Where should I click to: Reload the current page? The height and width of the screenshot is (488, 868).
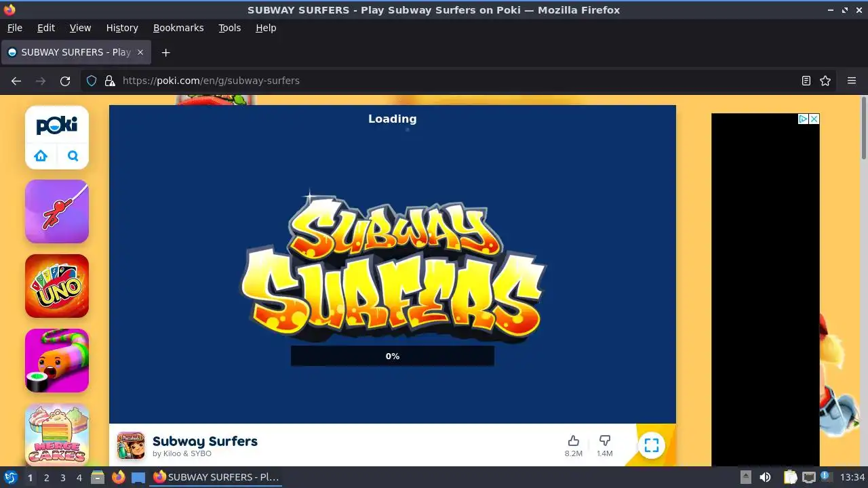(x=65, y=81)
